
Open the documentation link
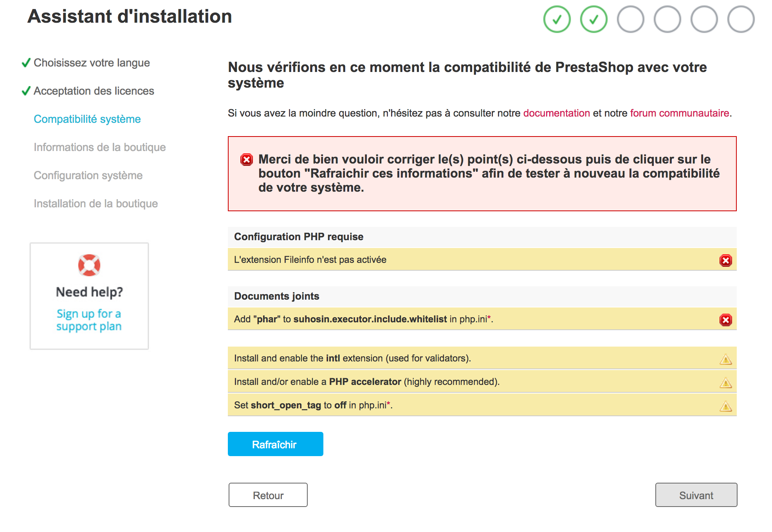click(x=556, y=113)
